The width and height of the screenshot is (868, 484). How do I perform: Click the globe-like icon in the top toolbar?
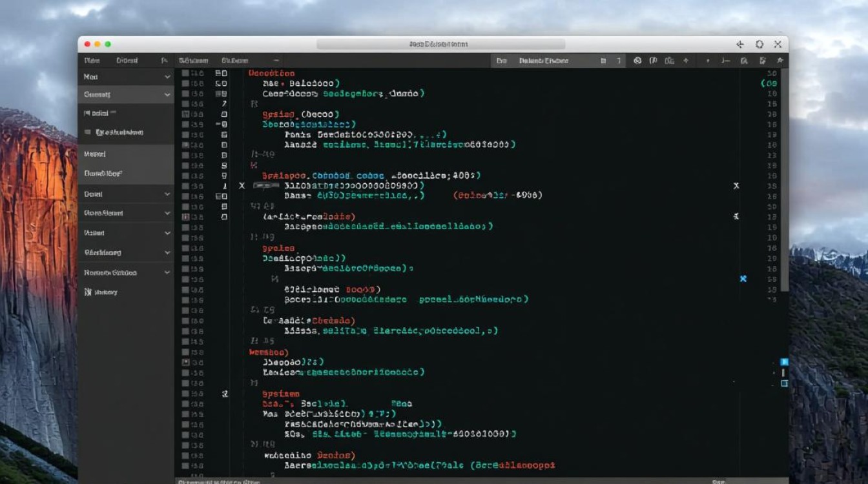click(x=637, y=61)
